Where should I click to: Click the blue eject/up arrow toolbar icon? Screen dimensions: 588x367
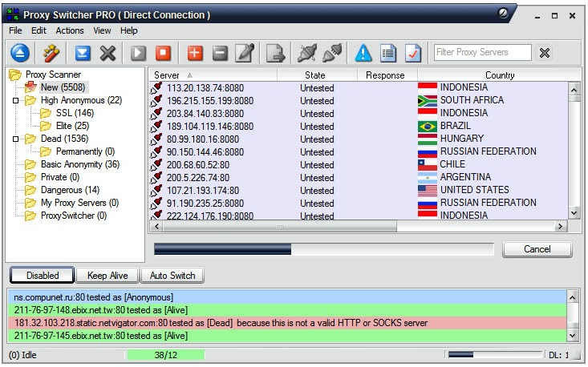[20, 53]
